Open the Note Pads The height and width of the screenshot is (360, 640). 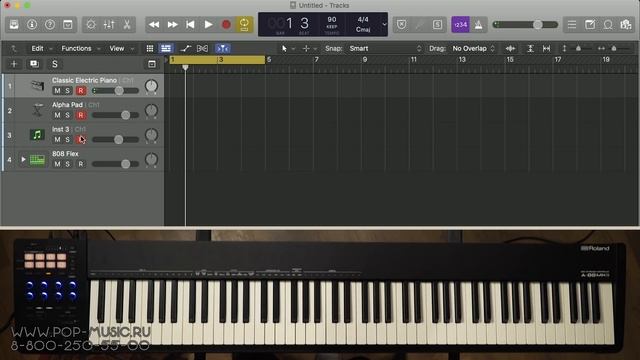point(590,24)
